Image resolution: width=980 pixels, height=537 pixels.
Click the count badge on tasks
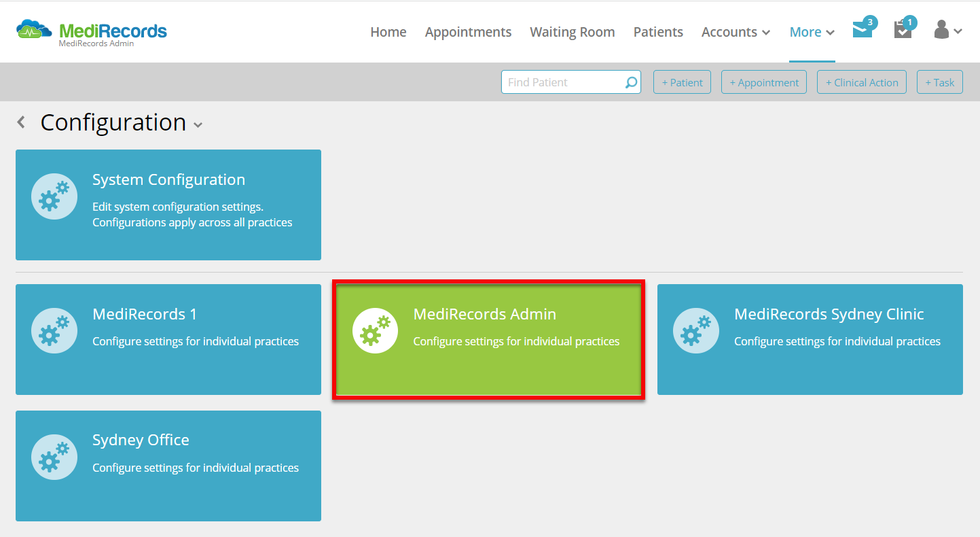click(x=910, y=22)
